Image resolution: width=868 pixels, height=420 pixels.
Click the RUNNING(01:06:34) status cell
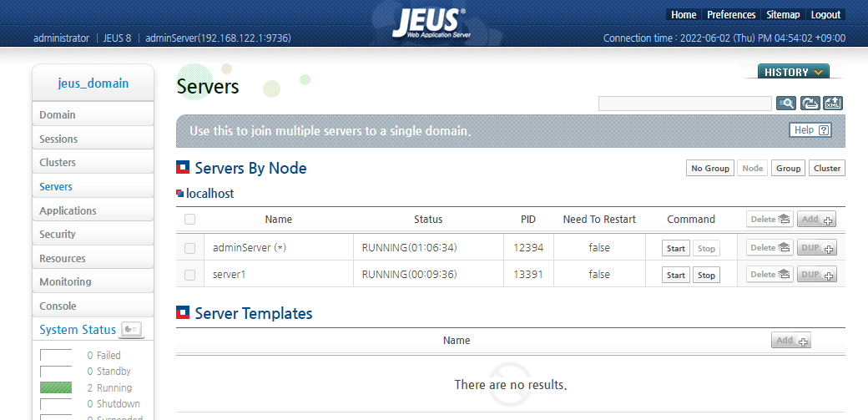click(409, 248)
